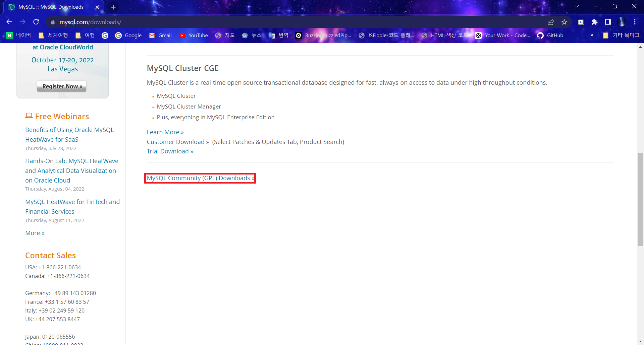Screen dimensions: 644x345
Task: Open a new tab with the plus button
Action: point(113,7)
